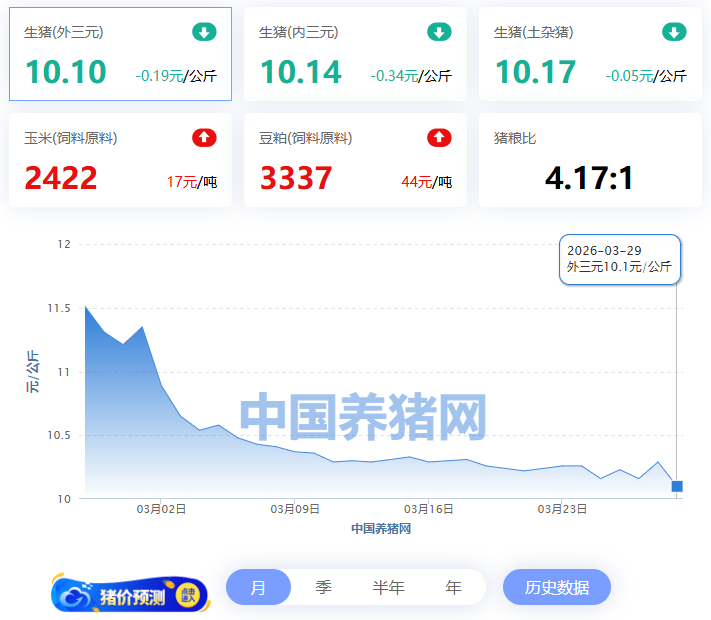This screenshot has height=620, width=711.
Task: Click green down arrow on 生猪(外三元) card
Action: pos(204,32)
